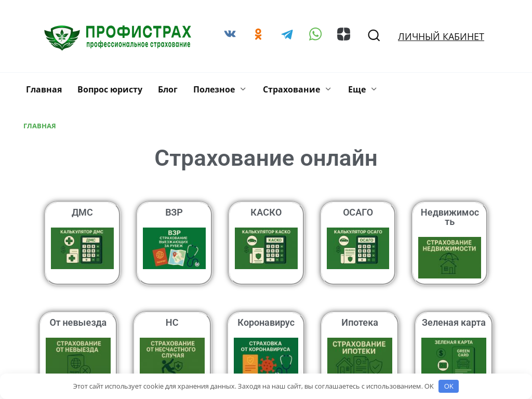Image resolution: width=532 pixels, height=399 pixels.
Task: Open Полезное menu item
Action: coord(214,89)
